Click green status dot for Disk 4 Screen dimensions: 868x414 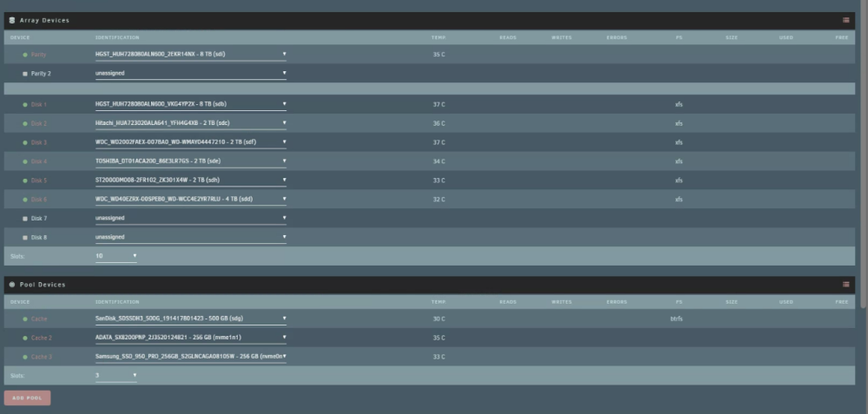pyautogui.click(x=25, y=161)
